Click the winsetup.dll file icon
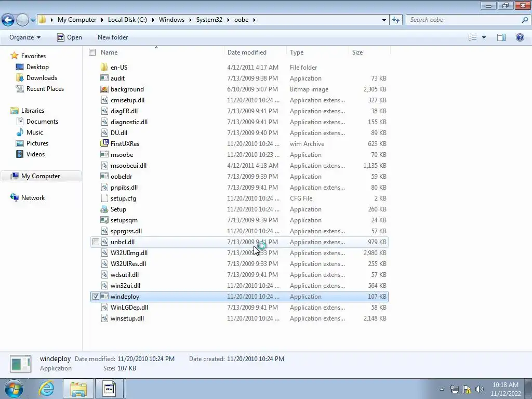532x399 pixels. pyautogui.click(x=104, y=318)
